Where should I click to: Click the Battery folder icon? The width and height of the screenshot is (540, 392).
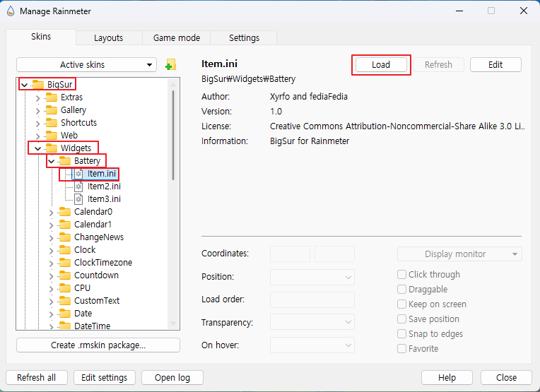click(65, 161)
